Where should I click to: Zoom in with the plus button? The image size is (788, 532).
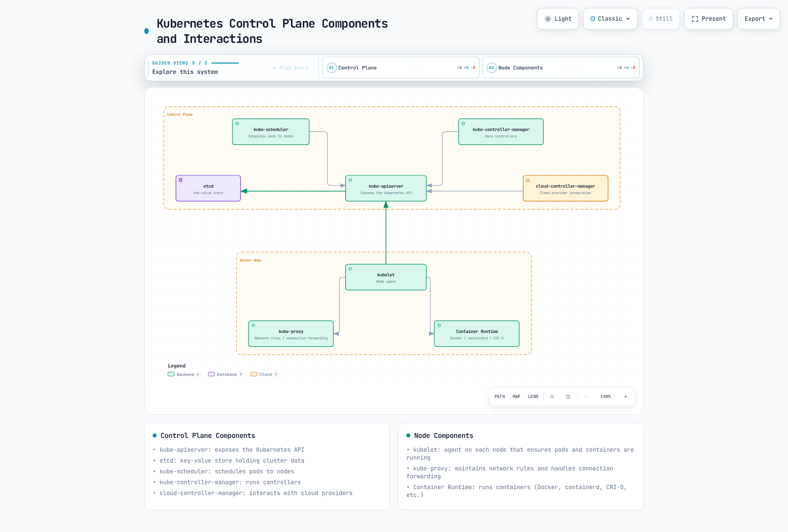(625, 397)
